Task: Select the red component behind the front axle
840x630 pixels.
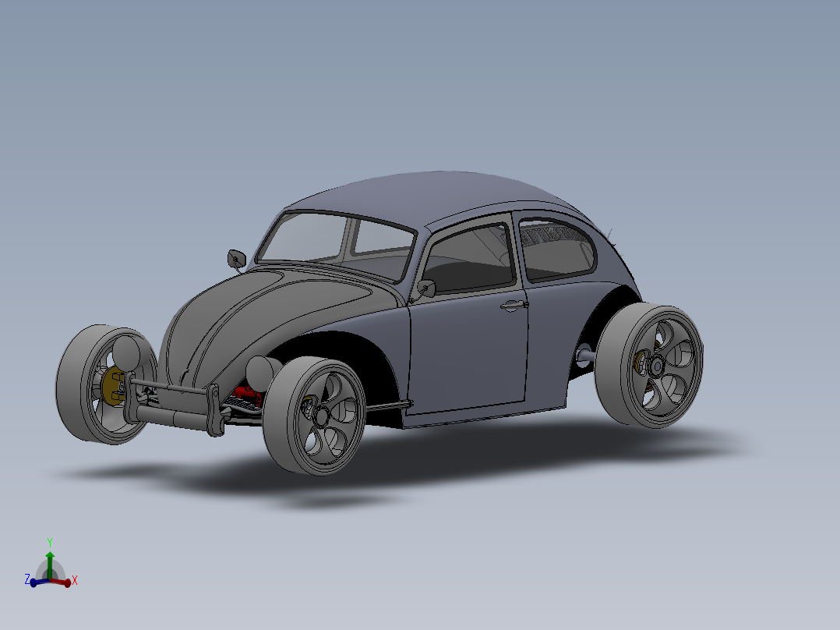Action: point(248,394)
